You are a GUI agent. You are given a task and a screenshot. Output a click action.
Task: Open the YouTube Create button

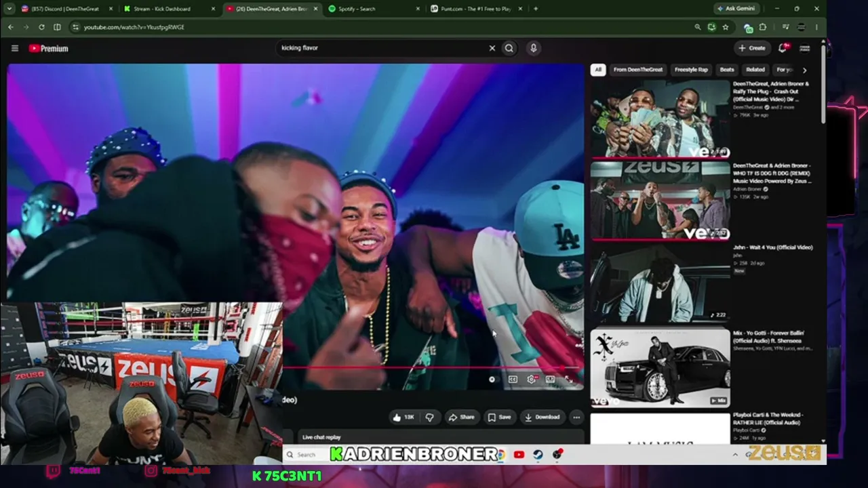pos(752,48)
